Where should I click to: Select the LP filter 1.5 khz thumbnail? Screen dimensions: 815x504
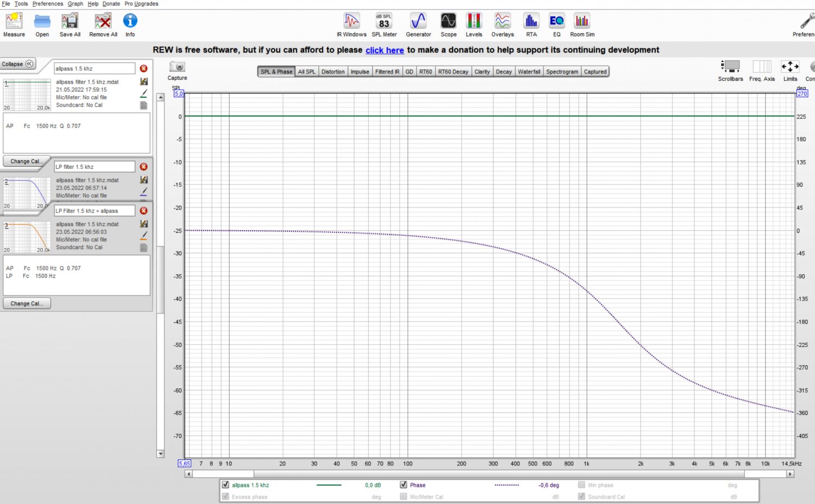(27, 193)
